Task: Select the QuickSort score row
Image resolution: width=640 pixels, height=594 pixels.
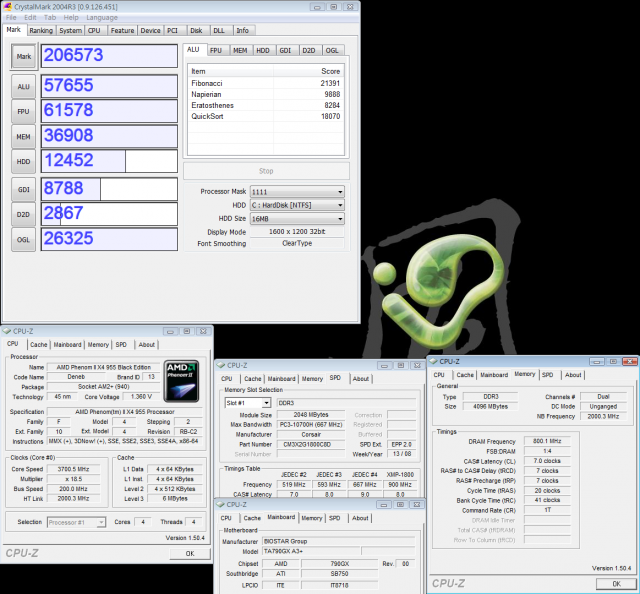Action: coord(266,116)
